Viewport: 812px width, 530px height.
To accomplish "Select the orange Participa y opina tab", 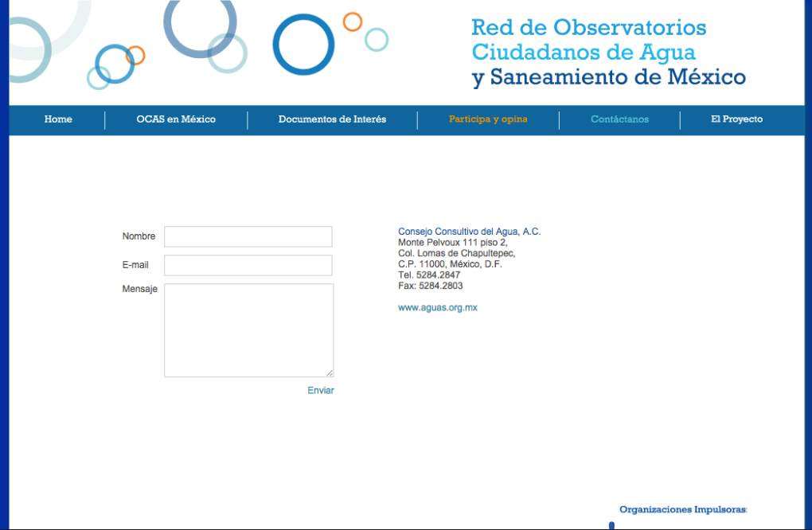I will coord(488,119).
